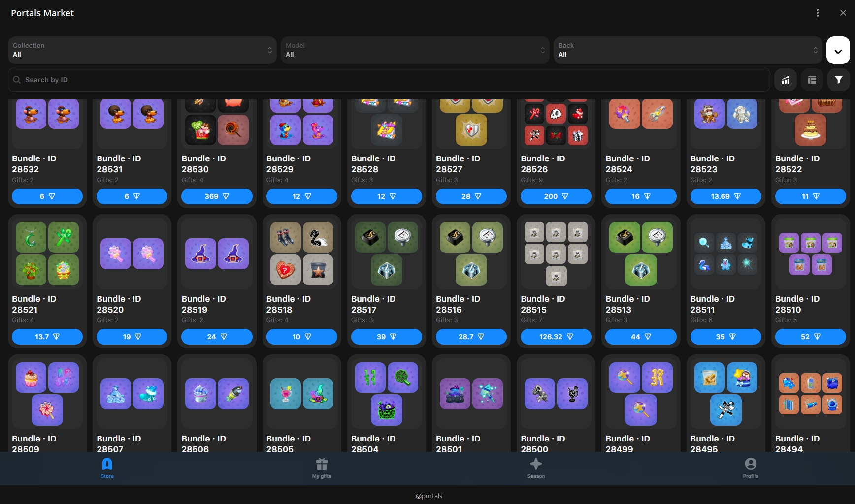
Task: Open the market statistics chart icon
Action: 786,80
